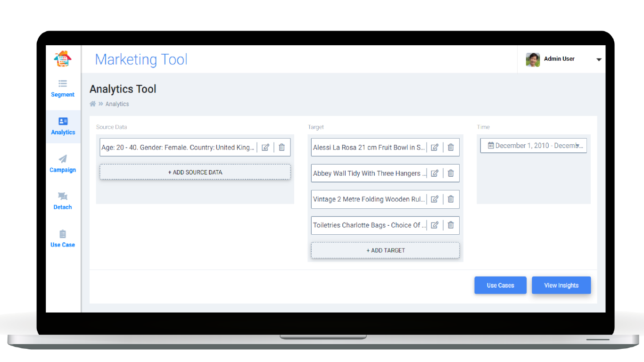
Task: Go to Segment in the sidebar
Action: (63, 95)
